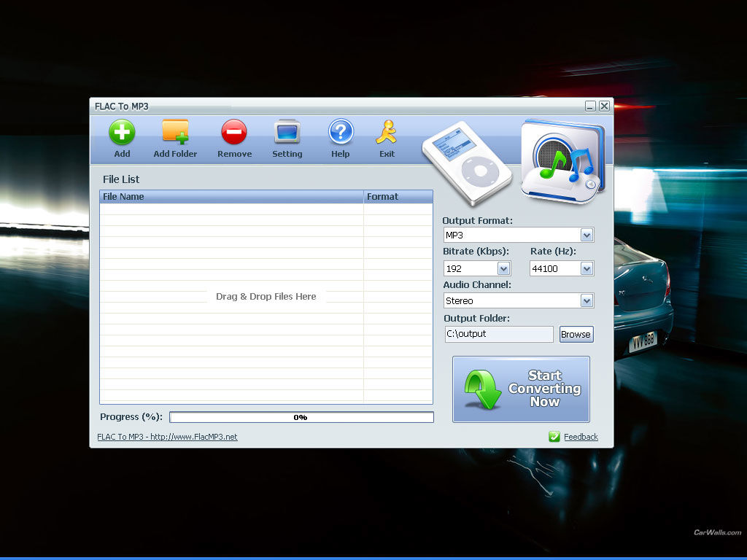Click the Exit running-man icon
The image size is (747, 560).
pyautogui.click(x=387, y=133)
